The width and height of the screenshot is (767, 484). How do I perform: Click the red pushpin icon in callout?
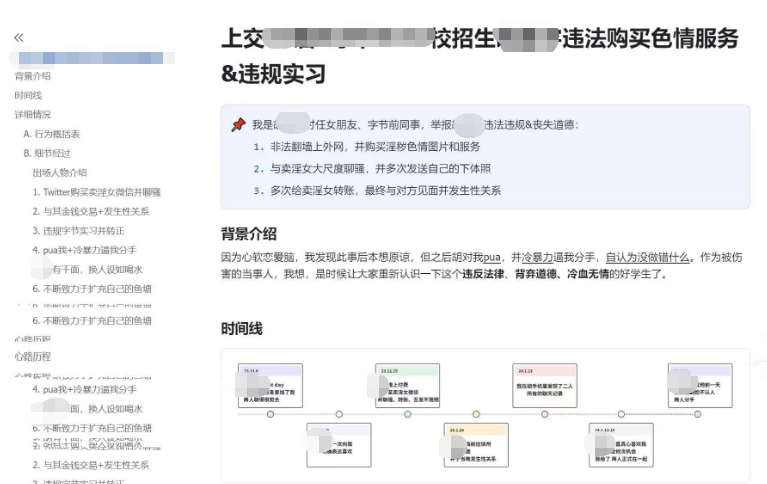pos(238,125)
